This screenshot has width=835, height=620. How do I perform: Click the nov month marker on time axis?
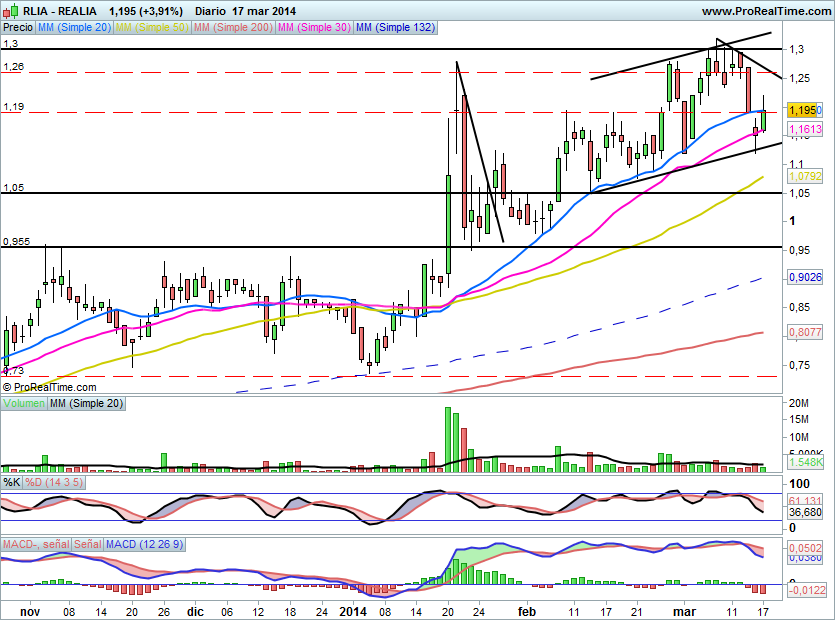click(30, 611)
